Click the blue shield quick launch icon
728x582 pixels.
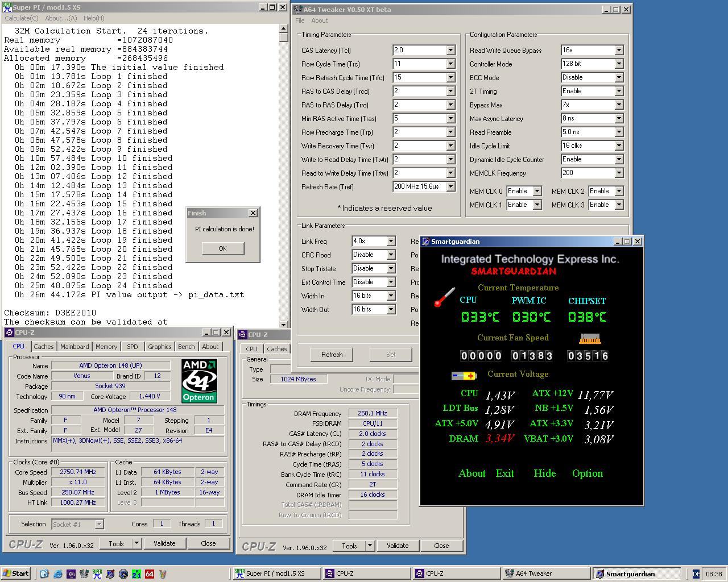click(110, 574)
